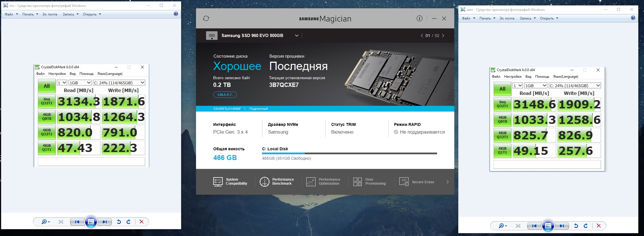Show more Magician features with right chevron
This screenshot has width=644, height=236.
pos(447,182)
